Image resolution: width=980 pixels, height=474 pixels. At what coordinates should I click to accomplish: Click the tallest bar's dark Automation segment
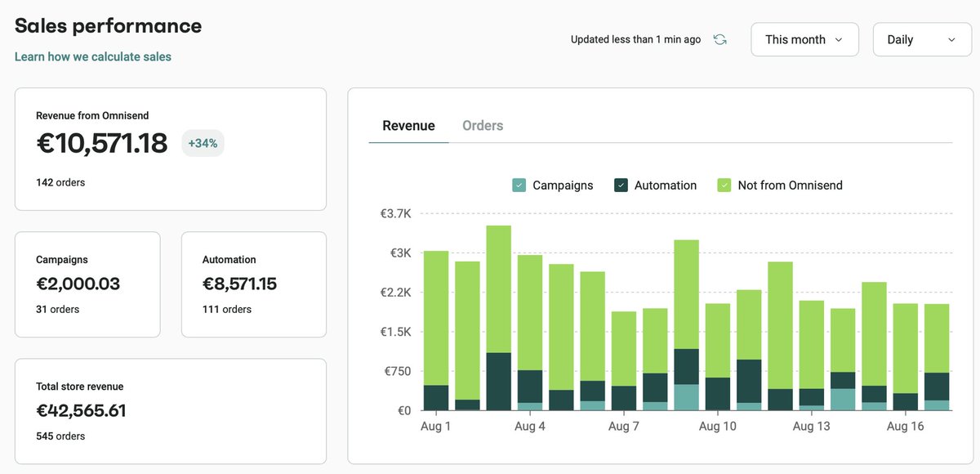[499, 382]
